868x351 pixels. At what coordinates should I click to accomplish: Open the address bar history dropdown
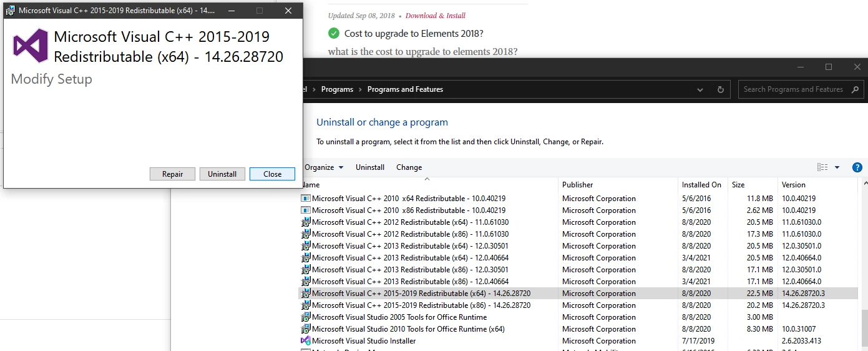pos(700,89)
